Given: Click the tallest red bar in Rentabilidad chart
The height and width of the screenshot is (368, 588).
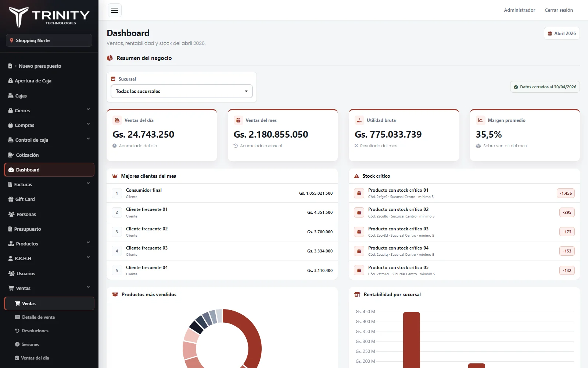Looking at the screenshot, I should click(412, 340).
